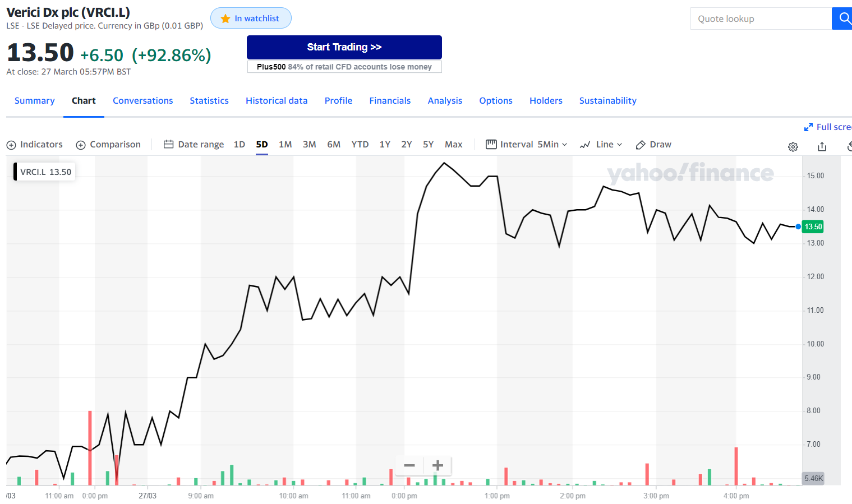The image size is (852, 504).
Task: Click the Indicators label
Action: tap(42, 144)
